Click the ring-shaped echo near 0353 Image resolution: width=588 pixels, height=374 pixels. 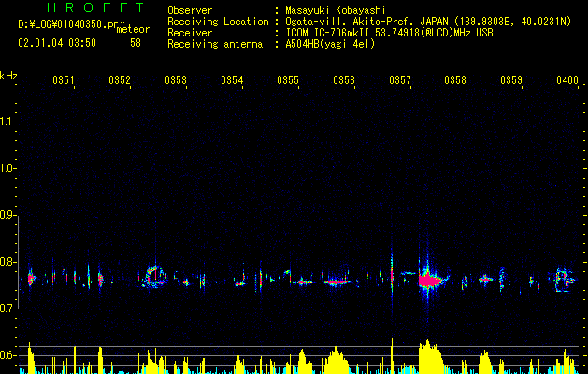154,277
